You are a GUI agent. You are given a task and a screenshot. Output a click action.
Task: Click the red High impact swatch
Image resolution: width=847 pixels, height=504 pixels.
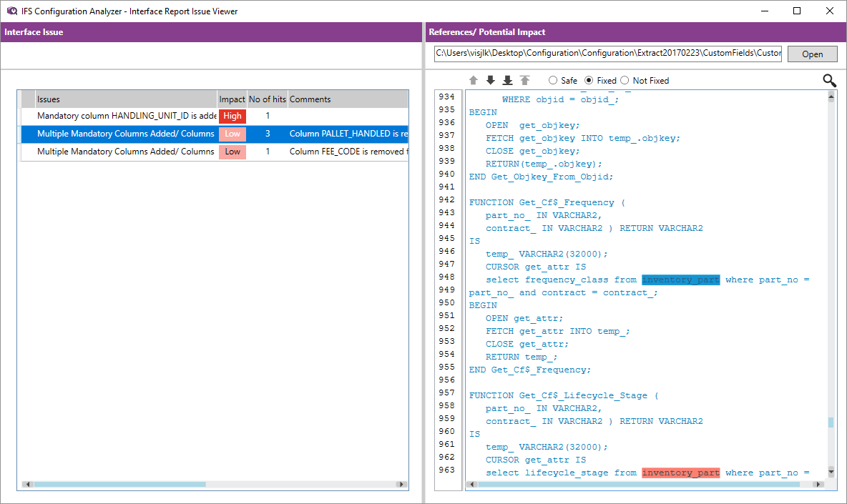(x=232, y=116)
